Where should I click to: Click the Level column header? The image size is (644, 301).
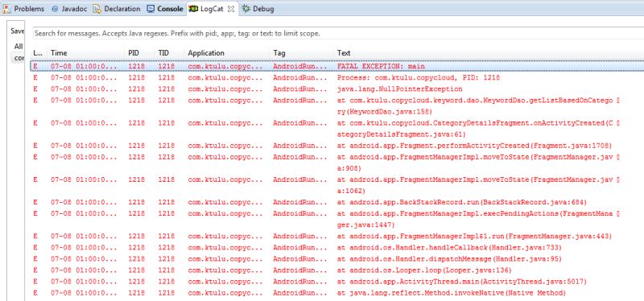click(39, 53)
